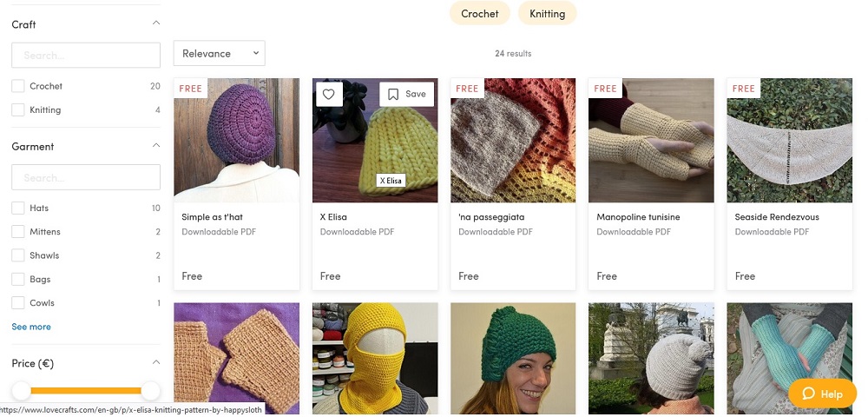This screenshot has width=868, height=417.
Task: Enable the Knitting craft checkbox
Action: coord(18,110)
